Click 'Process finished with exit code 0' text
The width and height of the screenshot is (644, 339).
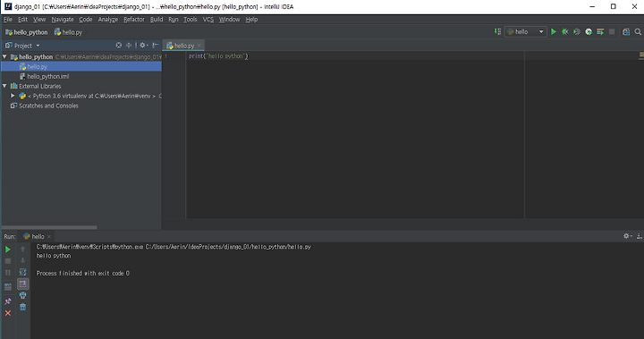point(83,273)
